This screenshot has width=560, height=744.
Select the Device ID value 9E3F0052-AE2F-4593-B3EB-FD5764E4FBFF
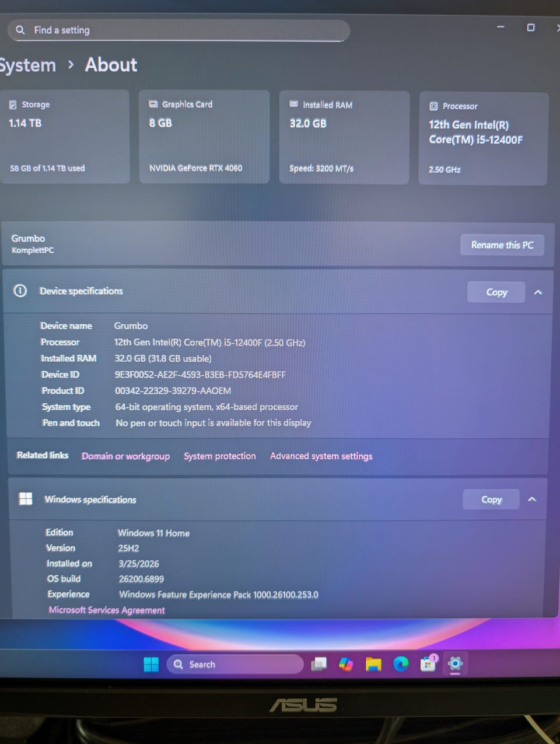click(x=200, y=375)
